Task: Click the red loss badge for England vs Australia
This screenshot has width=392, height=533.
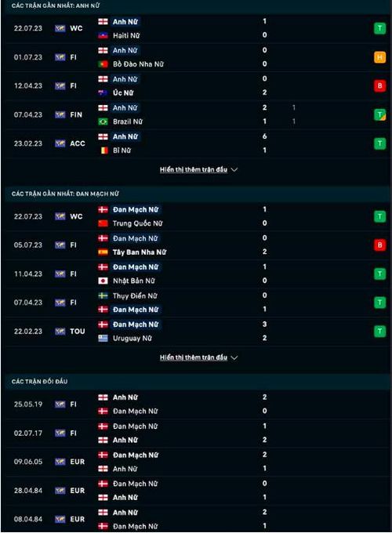Action: 379,85
